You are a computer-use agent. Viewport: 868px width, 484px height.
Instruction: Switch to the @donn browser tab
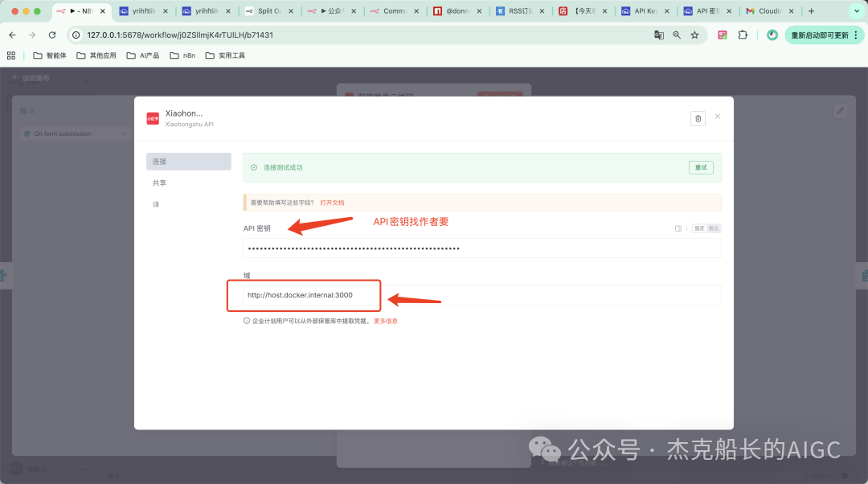coord(457,11)
